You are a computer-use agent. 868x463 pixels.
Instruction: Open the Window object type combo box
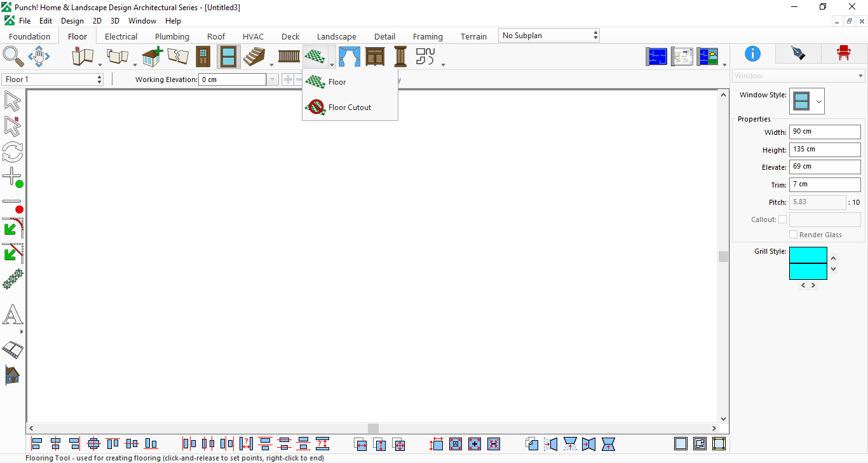click(x=799, y=76)
